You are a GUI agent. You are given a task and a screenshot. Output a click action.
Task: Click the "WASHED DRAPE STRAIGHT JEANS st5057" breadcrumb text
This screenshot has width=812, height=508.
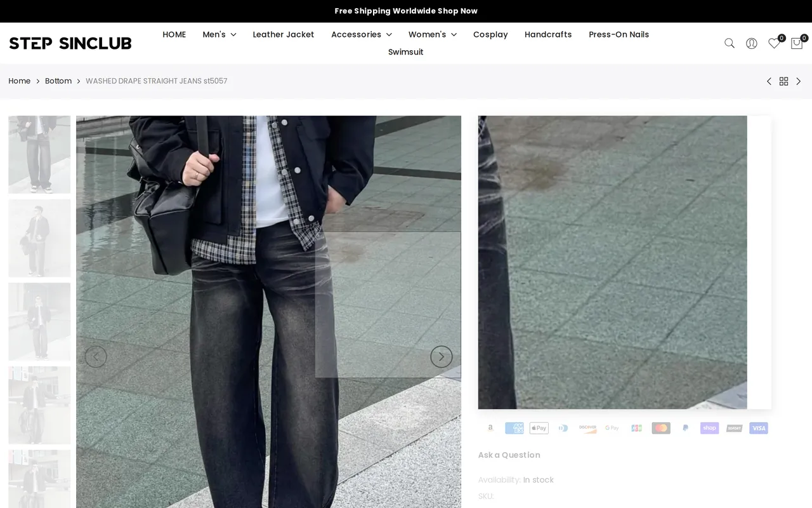pos(157,81)
